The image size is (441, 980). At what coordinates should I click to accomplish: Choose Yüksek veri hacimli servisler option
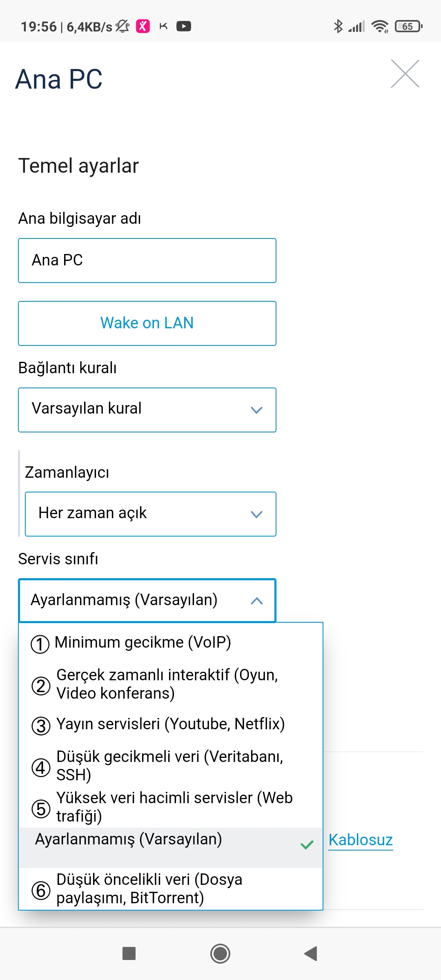[171, 807]
